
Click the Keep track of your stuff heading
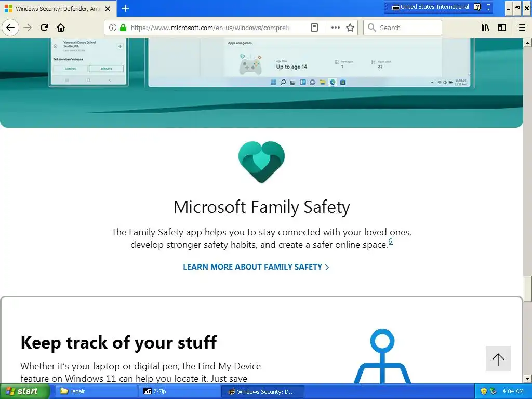pyautogui.click(x=118, y=342)
